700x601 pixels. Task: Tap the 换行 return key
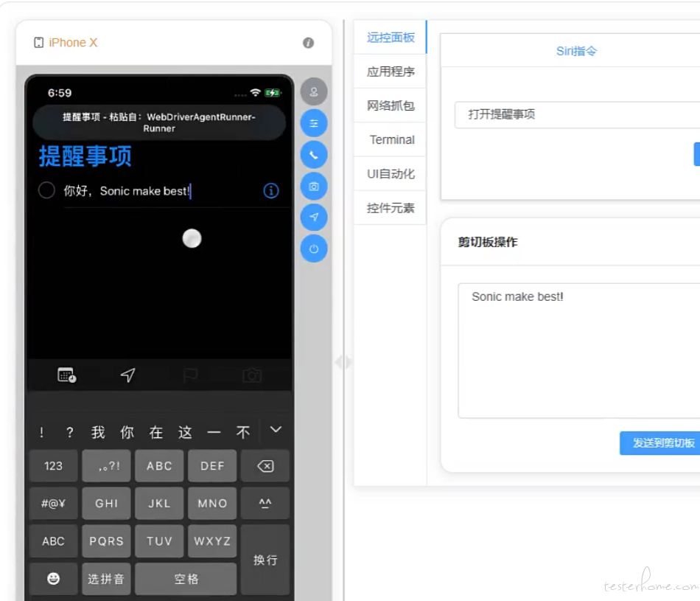tap(265, 560)
